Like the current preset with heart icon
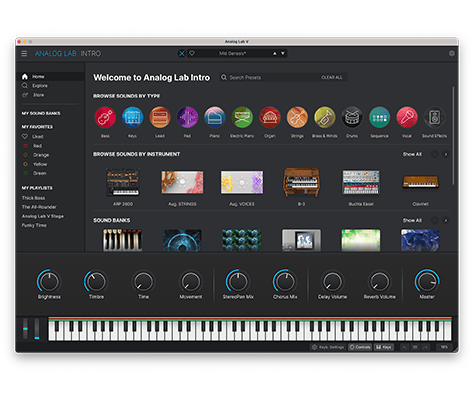Image resolution: width=473 pixels, height=400 pixels. (x=192, y=53)
